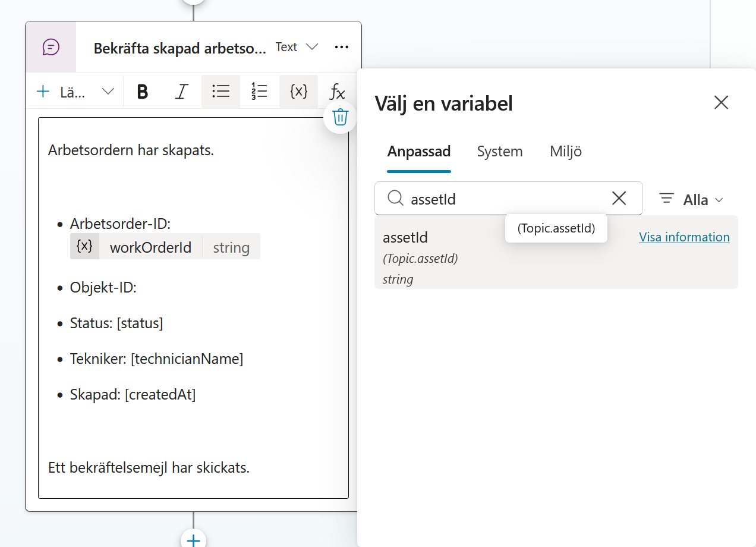The width and height of the screenshot is (756, 547).
Task: Click the string type label in result
Action: [398, 279]
